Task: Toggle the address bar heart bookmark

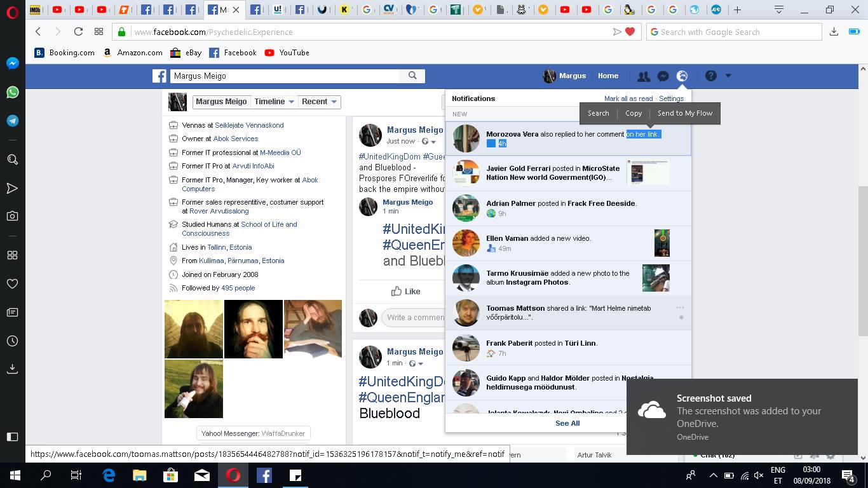Action: click(630, 32)
